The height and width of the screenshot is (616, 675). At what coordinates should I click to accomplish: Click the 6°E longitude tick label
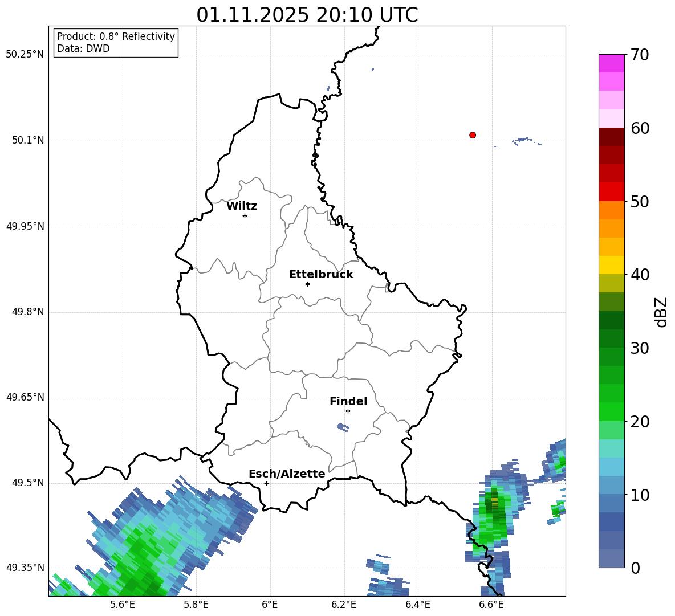pyautogui.click(x=270, y=605)
